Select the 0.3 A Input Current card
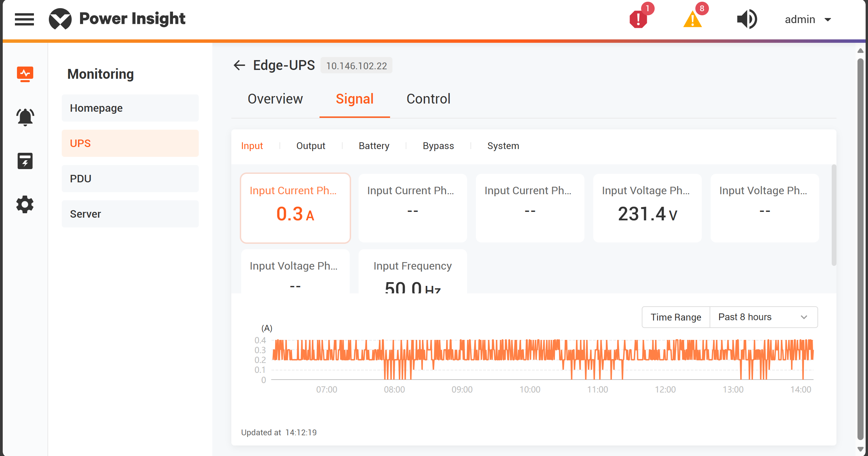 [x=295, y=208]
